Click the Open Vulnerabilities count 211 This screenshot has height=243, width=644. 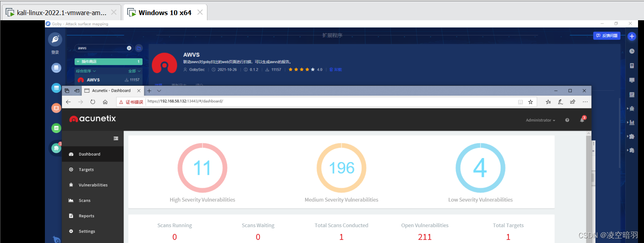point(425,237)
